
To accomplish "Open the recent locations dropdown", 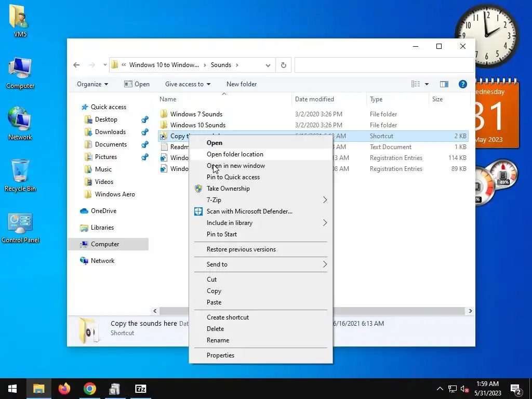I will (105, 65).
